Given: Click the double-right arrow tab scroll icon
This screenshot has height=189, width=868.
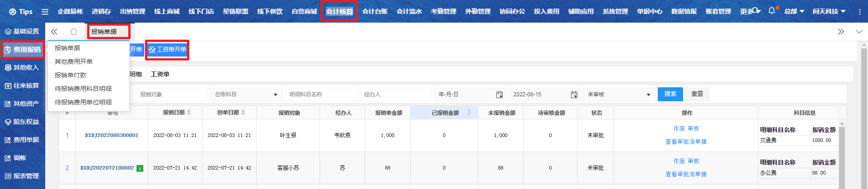Looking at the screenshot, I should (x=840, y=32).
